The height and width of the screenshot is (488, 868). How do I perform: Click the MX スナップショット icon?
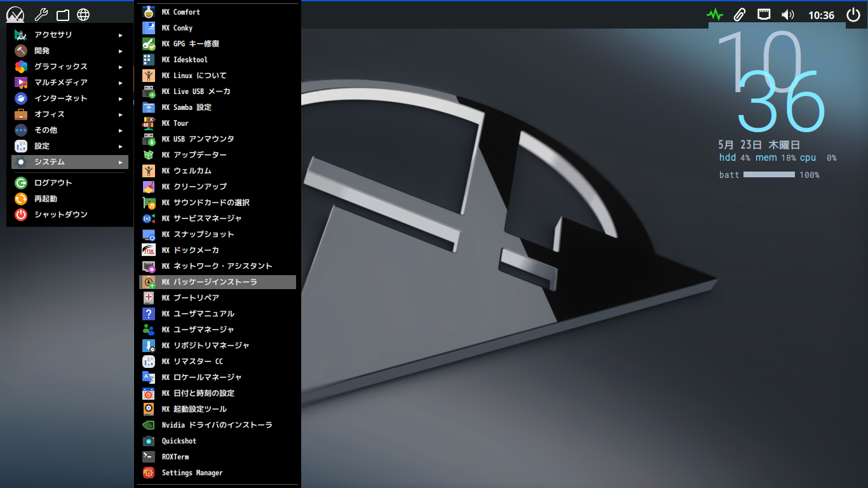coord(149,234)
